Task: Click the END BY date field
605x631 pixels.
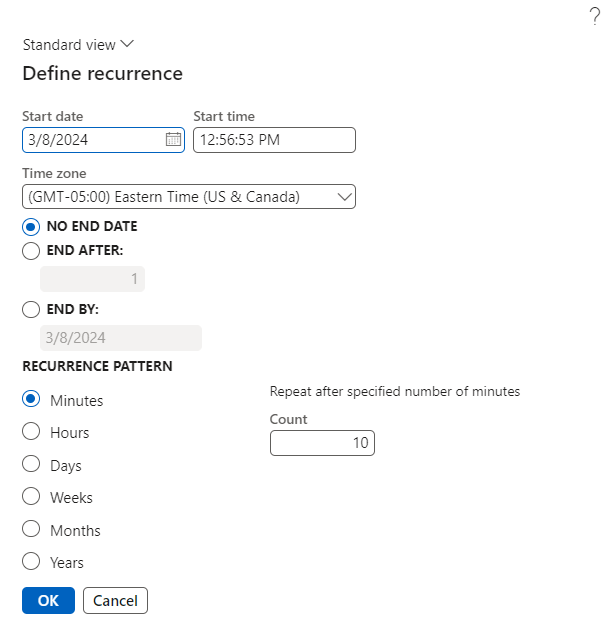Action: [120, 338]
